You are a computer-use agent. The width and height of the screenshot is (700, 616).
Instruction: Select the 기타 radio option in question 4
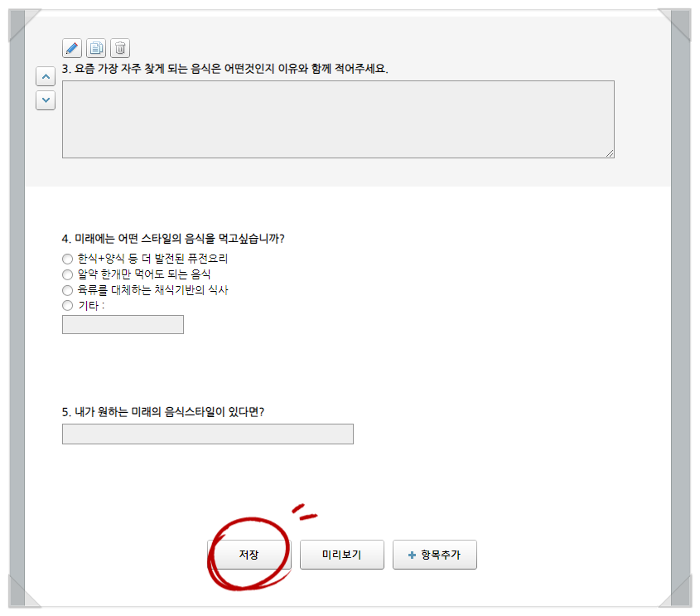pos(67,305)
